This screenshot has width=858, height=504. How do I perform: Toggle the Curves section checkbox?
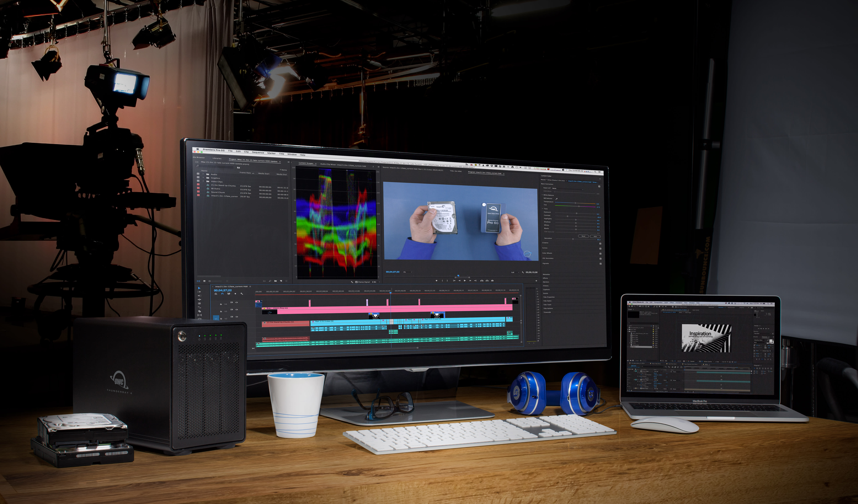coord(600,249)
